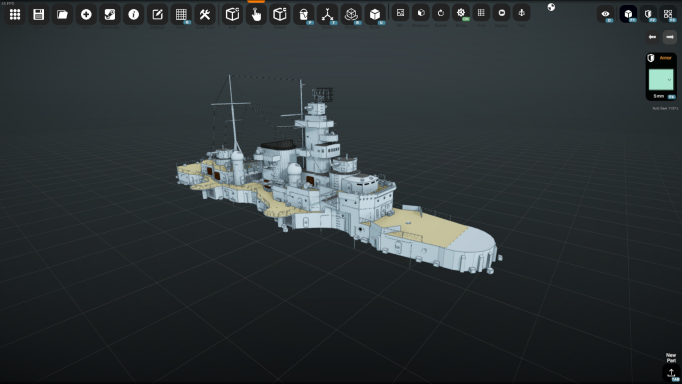This screenshot has width=682, height=384.
Task: Toggle the auto Rotate icon
Action: (x=441, y=13)
